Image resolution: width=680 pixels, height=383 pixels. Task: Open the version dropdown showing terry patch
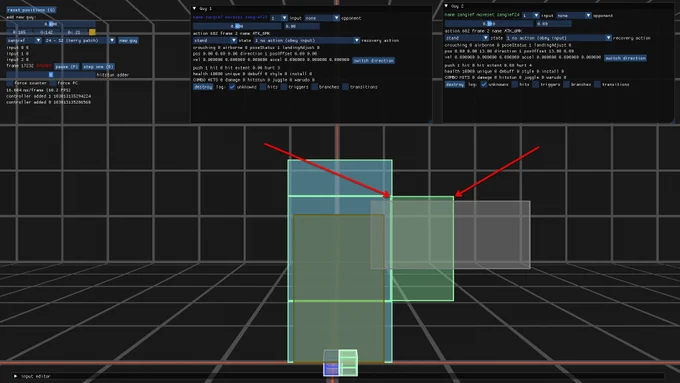point(80,40)
